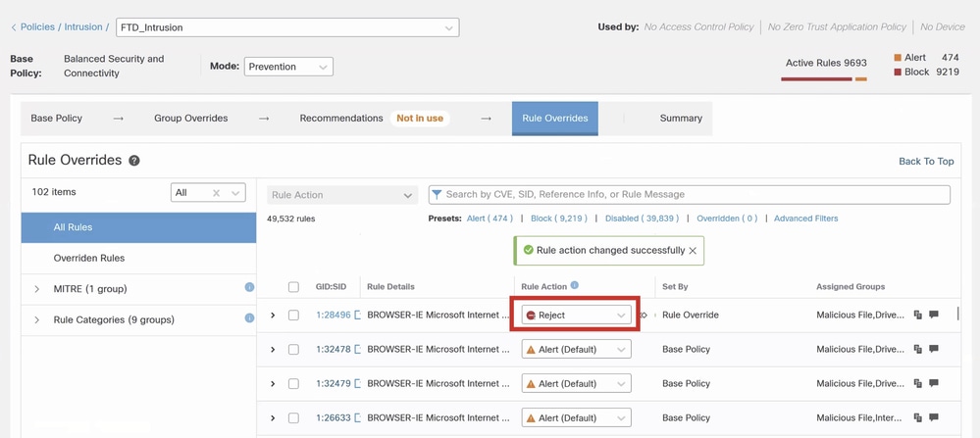Screen dimensions: 980x438
Task: Open rule link 1:32478
Action: click(334, 350)
